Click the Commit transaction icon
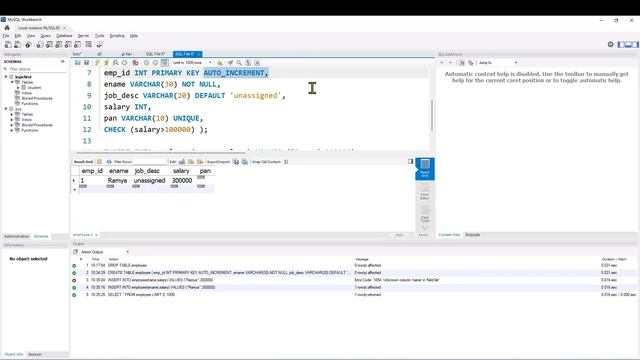 [x=146, y=62]
